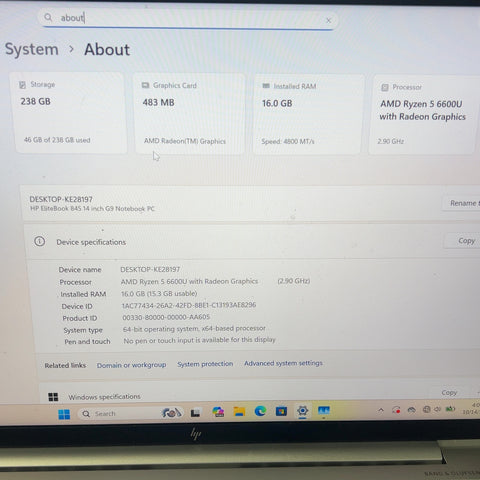Image resolution: width=480 pixels, height=480 pixels.
Task: Launch Microsoft Edge from the taskbar
Action: click(x=260, y=411)
